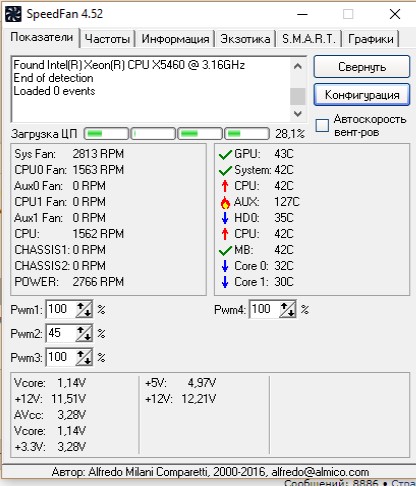Click the CHASSIS1 0 RPM reading
This screenshot has height=487, width=416.
60,250
